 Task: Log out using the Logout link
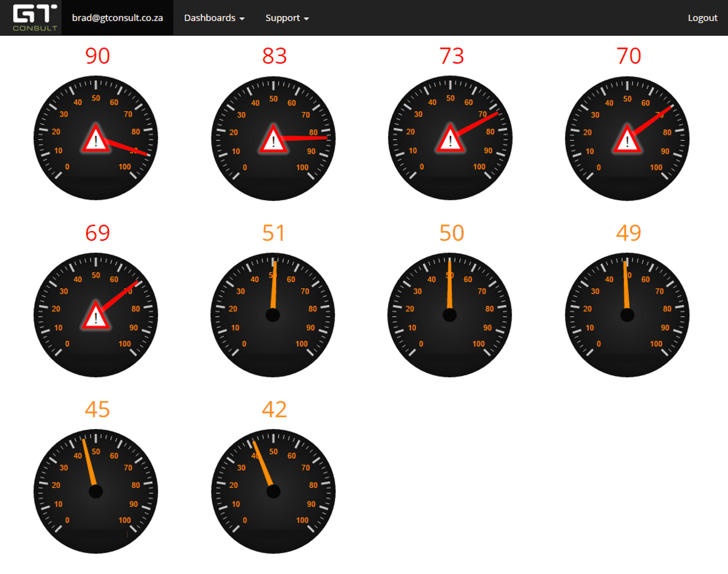point(702,18)
